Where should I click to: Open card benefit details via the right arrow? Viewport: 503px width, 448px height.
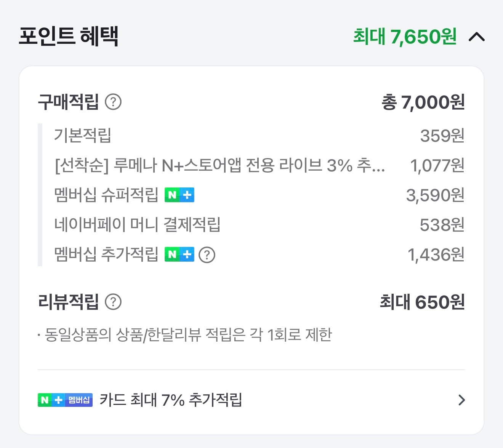pyautogui.click(x=462, y=400)
